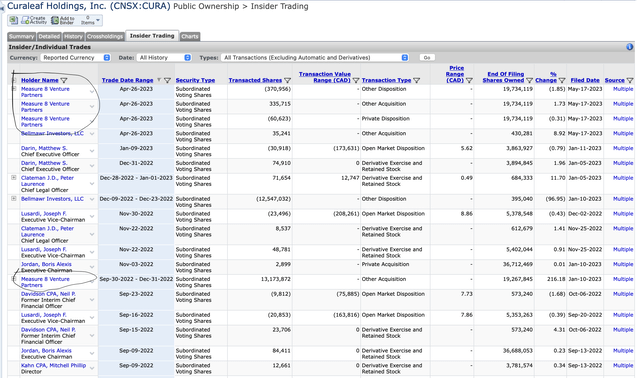Click the 216.18 percent change value
The height and width of the screenshot is (378, 640).
[556, 279]
